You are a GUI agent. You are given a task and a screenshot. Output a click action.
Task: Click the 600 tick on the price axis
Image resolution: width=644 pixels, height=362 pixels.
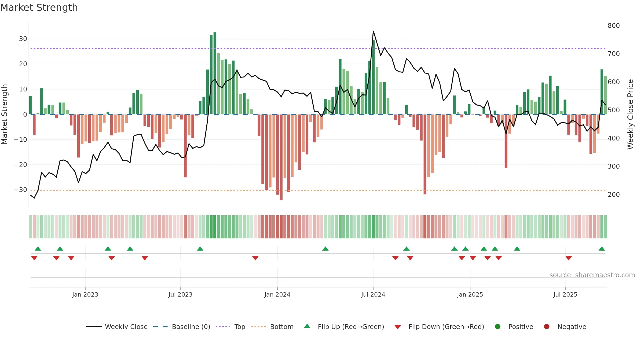[x=614, y=82]
